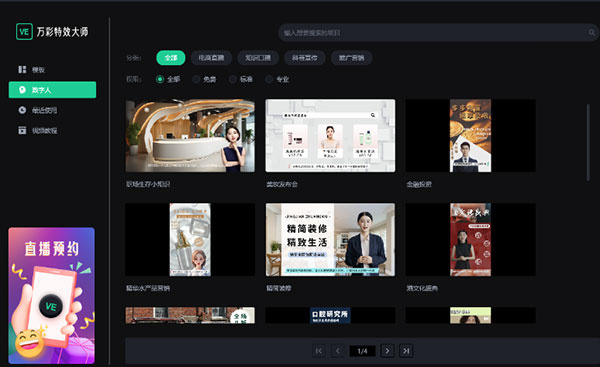The width and height of the screenshot is (600, 367).
Task: Open the yellow-green thumbnail in third row
Action: click(471, 315)
